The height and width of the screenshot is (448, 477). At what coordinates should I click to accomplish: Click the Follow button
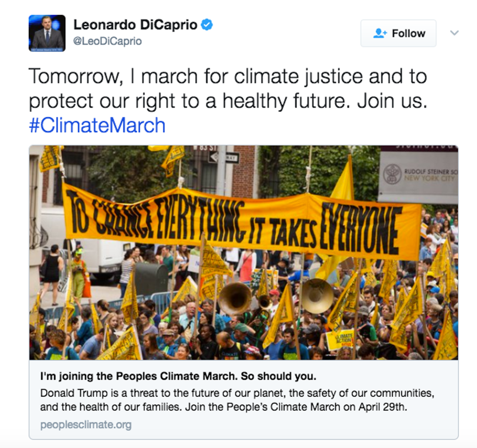pyautogui.click(x=398, y=33)
